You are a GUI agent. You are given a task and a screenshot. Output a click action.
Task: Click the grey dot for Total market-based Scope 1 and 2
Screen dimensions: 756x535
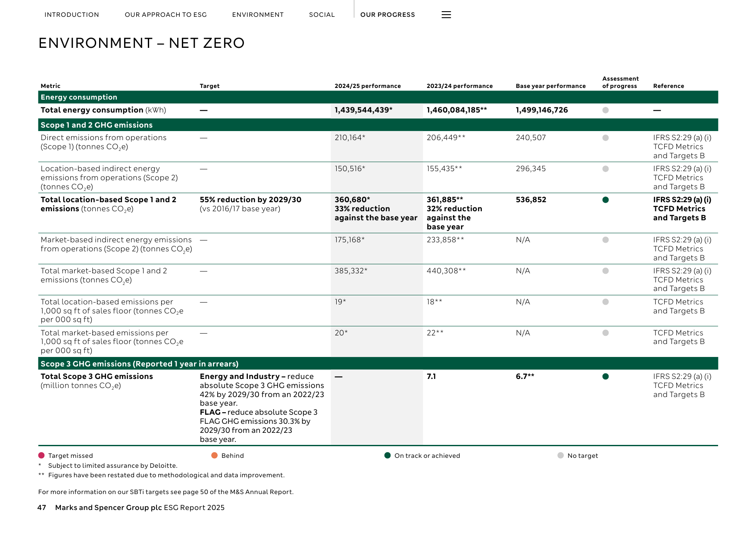click(x=606, y=271)
